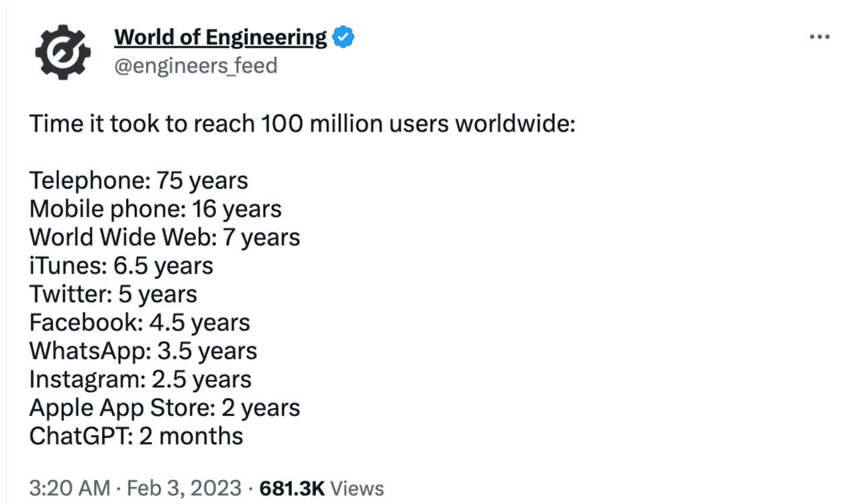Click the @engineers_feed handle
This screenshot has width=859, height=504.
click(195, 66)
